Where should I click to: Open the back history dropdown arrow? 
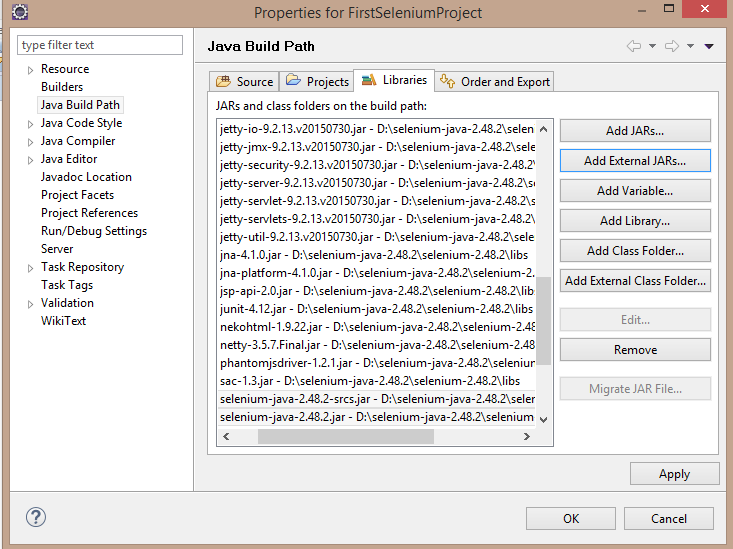(x=652, y=46)
